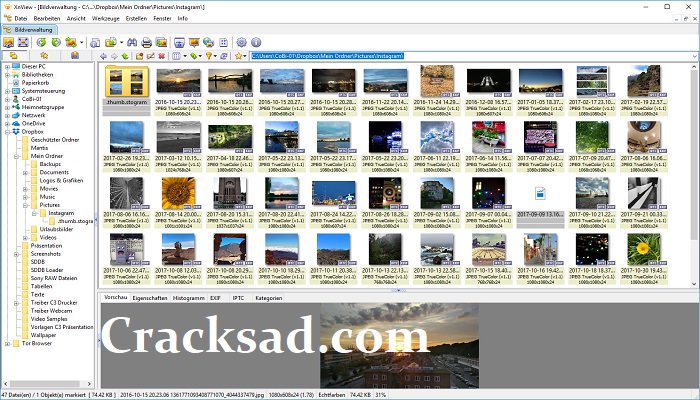Expand the Tor Browser tree node
This screenshot has width=700, height=400.
(7, 344)
